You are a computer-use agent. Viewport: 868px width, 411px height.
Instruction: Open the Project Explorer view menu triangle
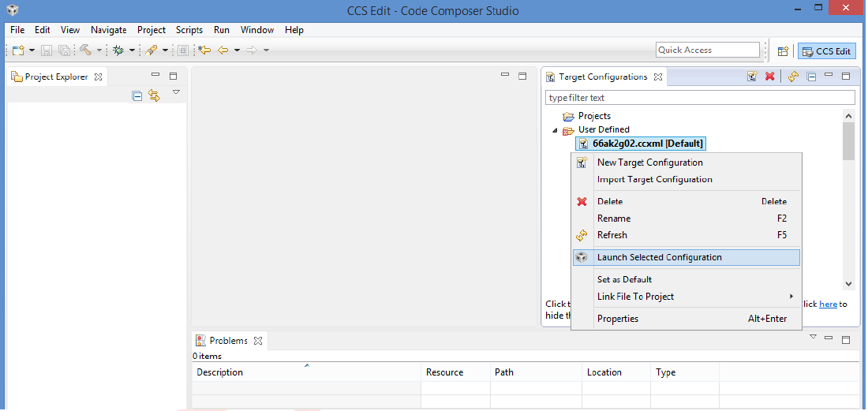176,92
